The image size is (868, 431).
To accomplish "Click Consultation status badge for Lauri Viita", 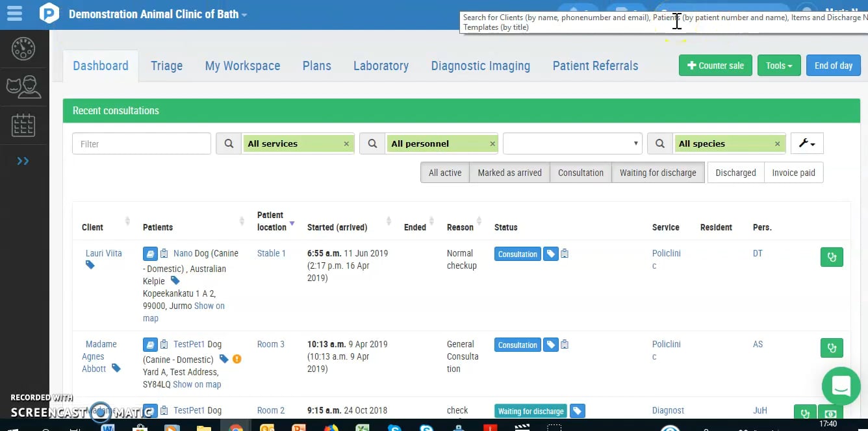I will (518, 254).
